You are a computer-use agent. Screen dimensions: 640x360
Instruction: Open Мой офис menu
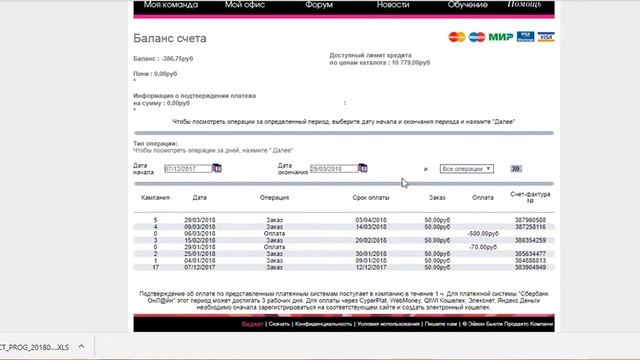244,5
